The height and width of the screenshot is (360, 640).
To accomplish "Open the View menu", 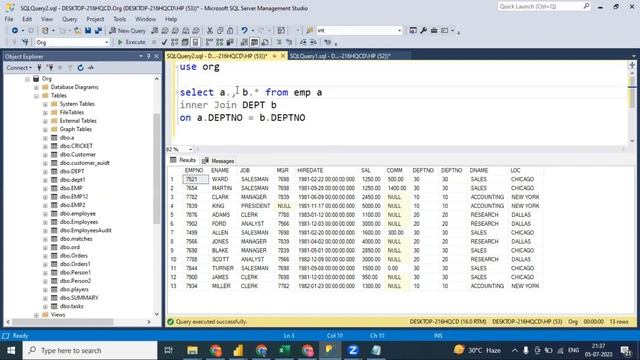I will point(47,19).
